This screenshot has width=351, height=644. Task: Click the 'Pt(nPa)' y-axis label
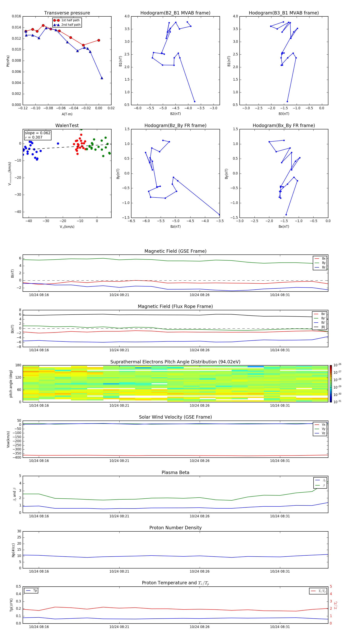tap(8, 61)
